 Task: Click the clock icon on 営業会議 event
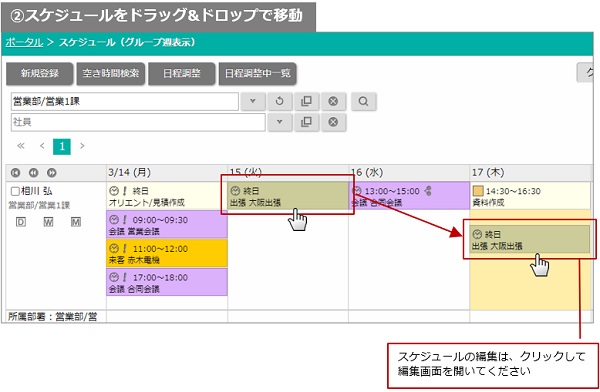pos(114,220)
